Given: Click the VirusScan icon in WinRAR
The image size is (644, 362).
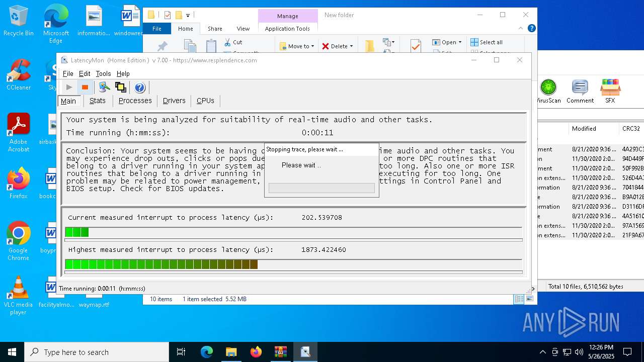Looking at the screenshot, I should pos(548,91).
